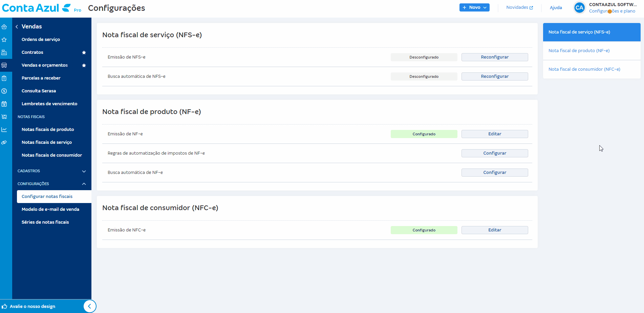Click the Nota fiscal de consumidor (NFC-e) heading
The width and height of the screenshot is (644, 313).
[x=160, y=208]
